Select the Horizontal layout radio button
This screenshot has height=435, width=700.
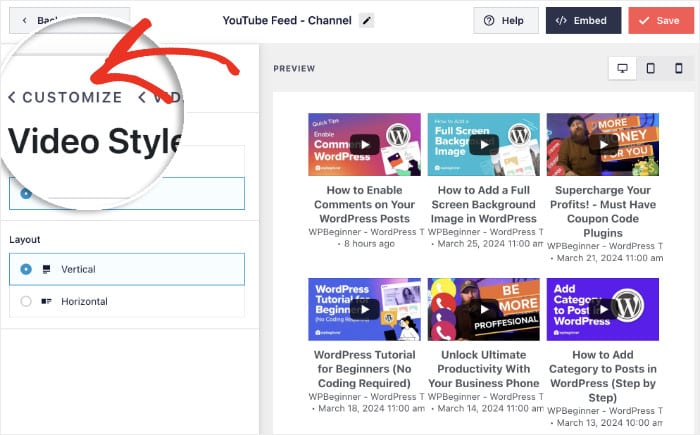click(x=26, y=301)
